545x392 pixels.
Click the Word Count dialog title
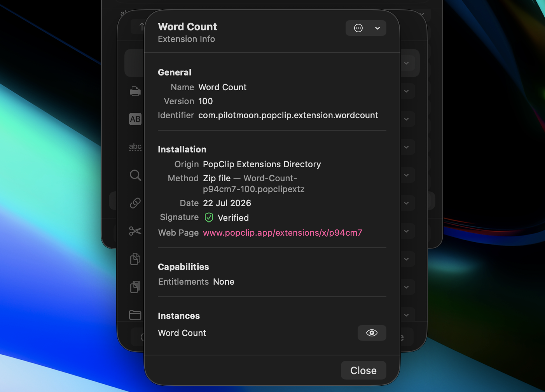click(187, 27)
